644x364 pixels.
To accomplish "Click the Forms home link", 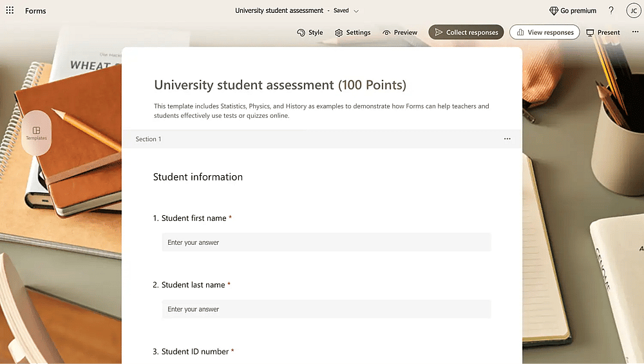I will tap(35, 11).
